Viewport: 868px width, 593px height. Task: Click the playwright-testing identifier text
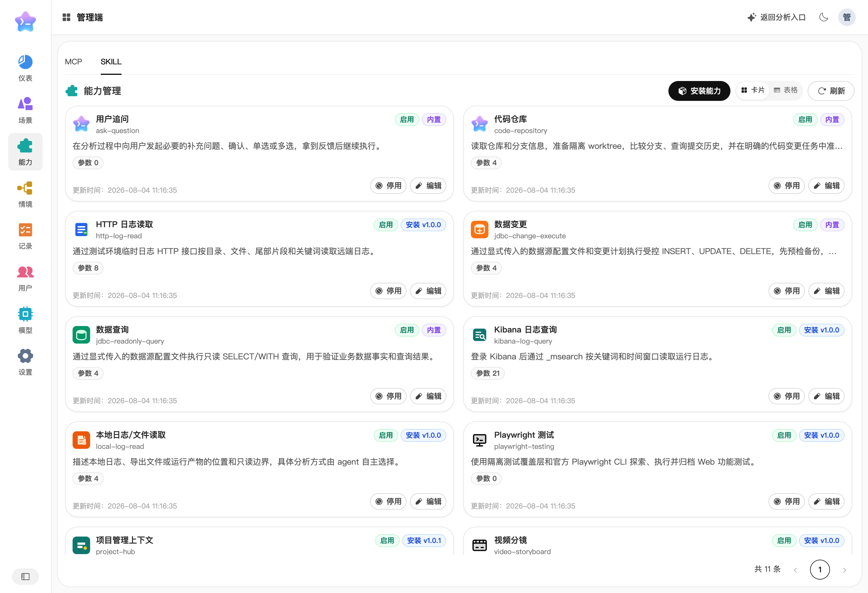524,446
